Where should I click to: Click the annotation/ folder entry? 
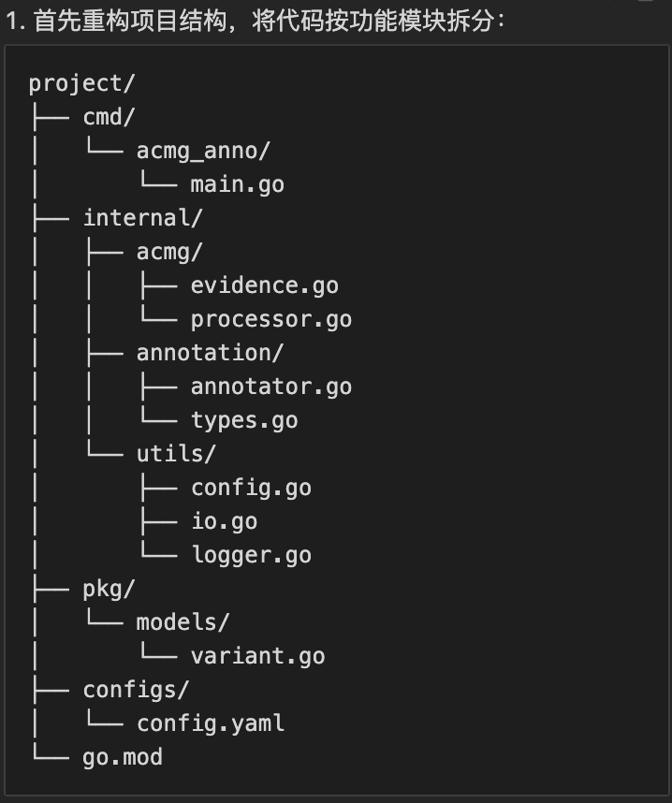[210, 353]
